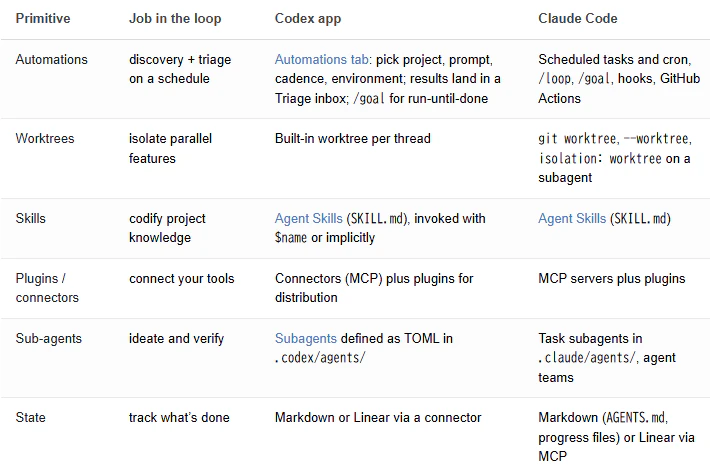Select the Sub-agents row label
The image size is (710, 472).
pos(48,338)
